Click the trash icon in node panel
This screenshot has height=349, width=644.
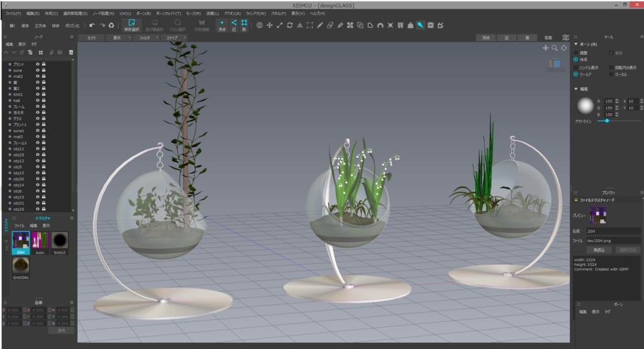pos(71,52)
